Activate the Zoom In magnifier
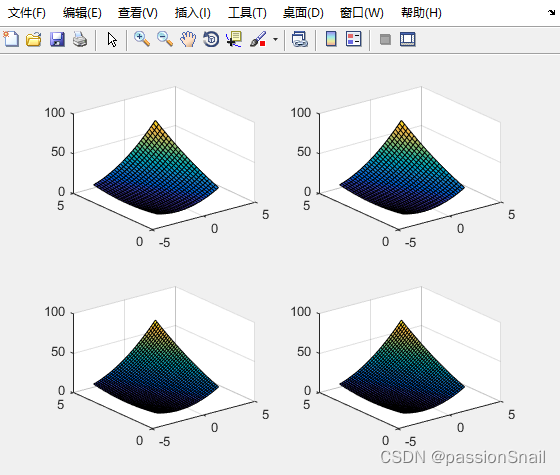This screenshot has width=560, height=475. [x=141, y=39]
